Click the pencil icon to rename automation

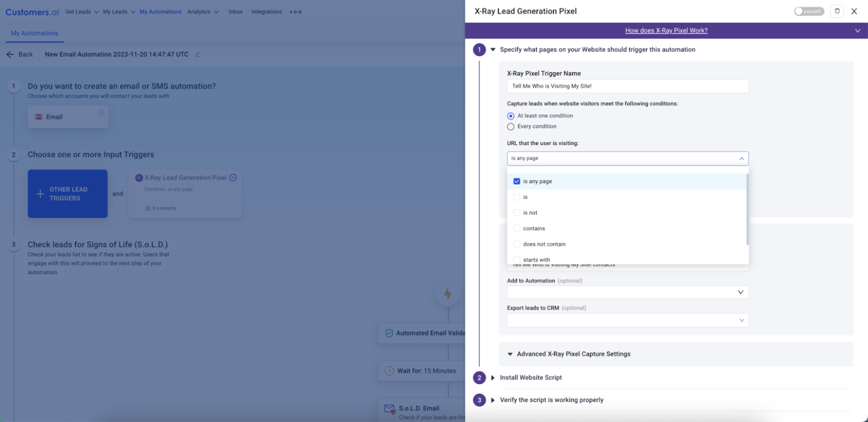[x=197, y=54]
